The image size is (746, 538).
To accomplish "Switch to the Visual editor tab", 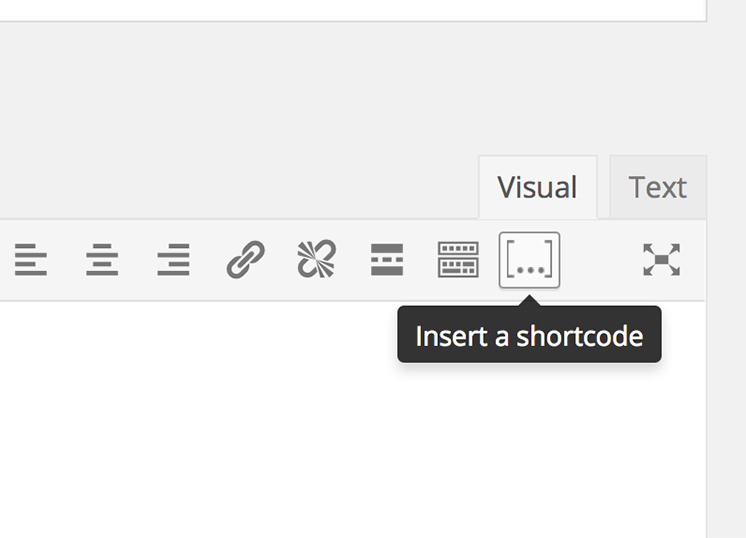I will [537, 187].
